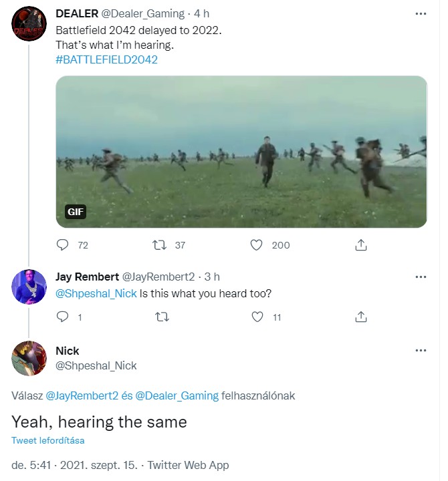Open more options on Jay Rembert's tweet

(x=421, y=277)
